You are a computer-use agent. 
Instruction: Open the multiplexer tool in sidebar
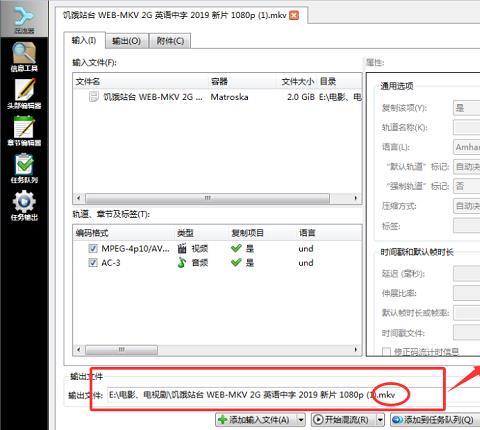click(24, 18)
